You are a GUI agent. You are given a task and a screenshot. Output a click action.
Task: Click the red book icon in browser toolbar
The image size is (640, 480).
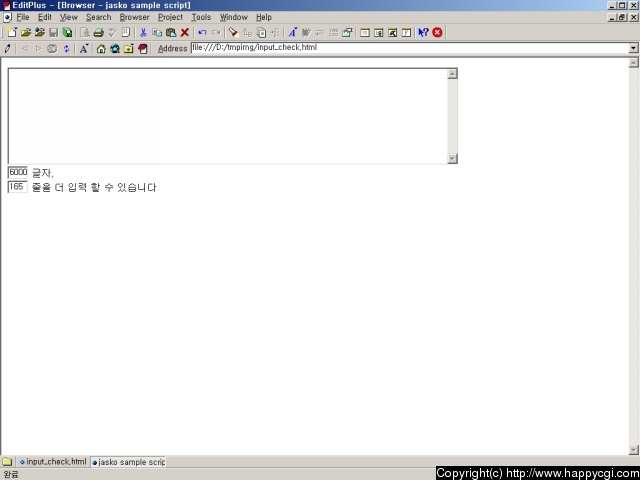pyautogui.click(x=142, y=49)
